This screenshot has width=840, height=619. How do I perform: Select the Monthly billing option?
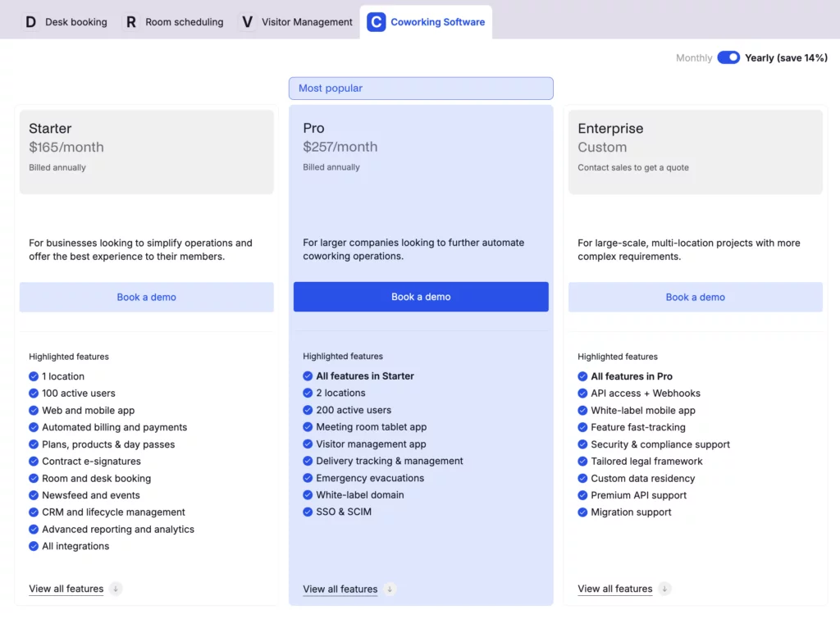pos(693,58)
